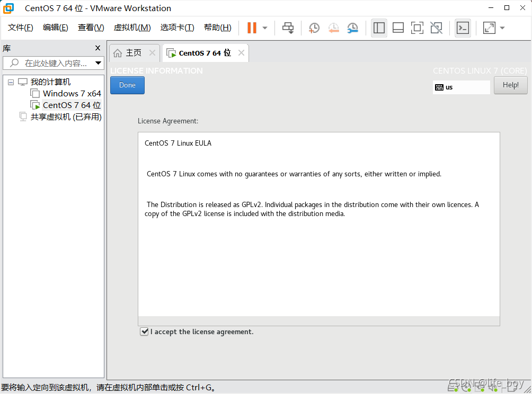Revert VM to previous snapshot
532x394 pixels.
[333, 28]
